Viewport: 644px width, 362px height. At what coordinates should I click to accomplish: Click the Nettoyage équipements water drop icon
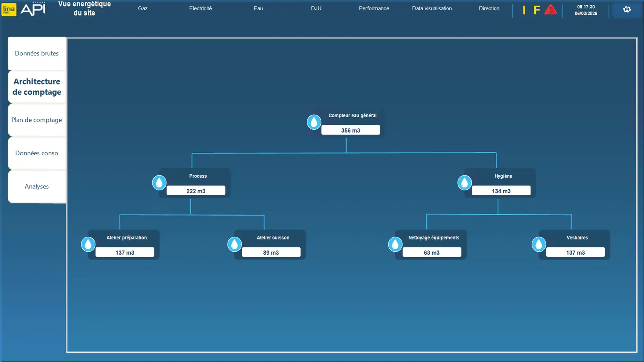click(x=395, y=244)
